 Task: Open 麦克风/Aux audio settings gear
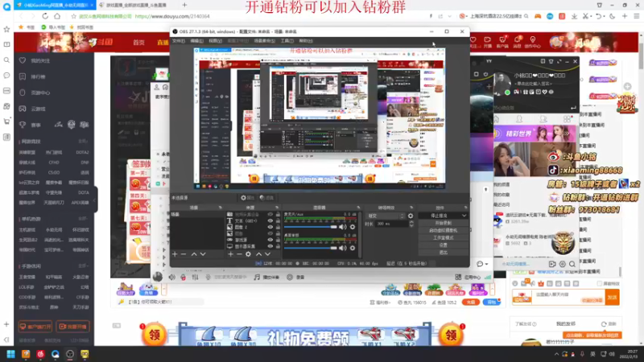(353, 227)
